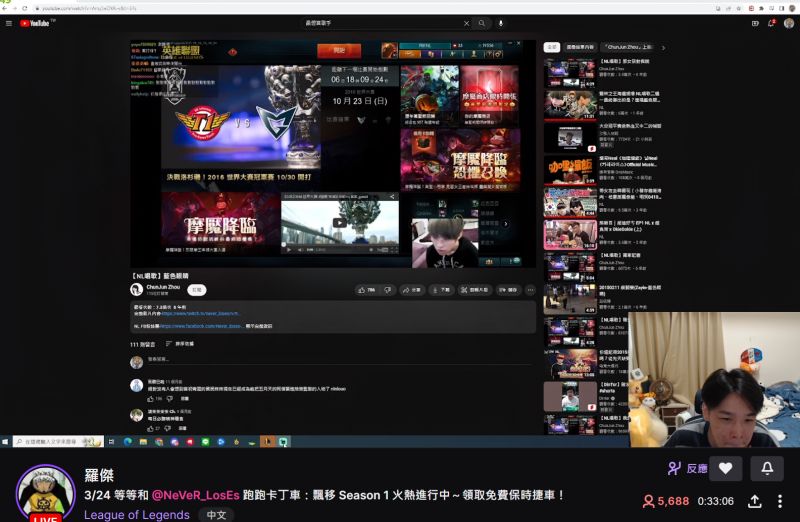Click the 中文 language tag
This screenshot has width=800, height=522.
pyautogui.click(x=216, y=515)
